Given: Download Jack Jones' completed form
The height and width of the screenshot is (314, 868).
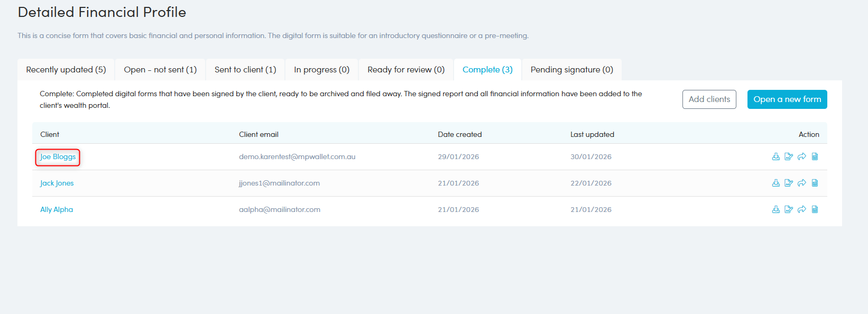Looking at the screenshot, I should coord(775,183).
